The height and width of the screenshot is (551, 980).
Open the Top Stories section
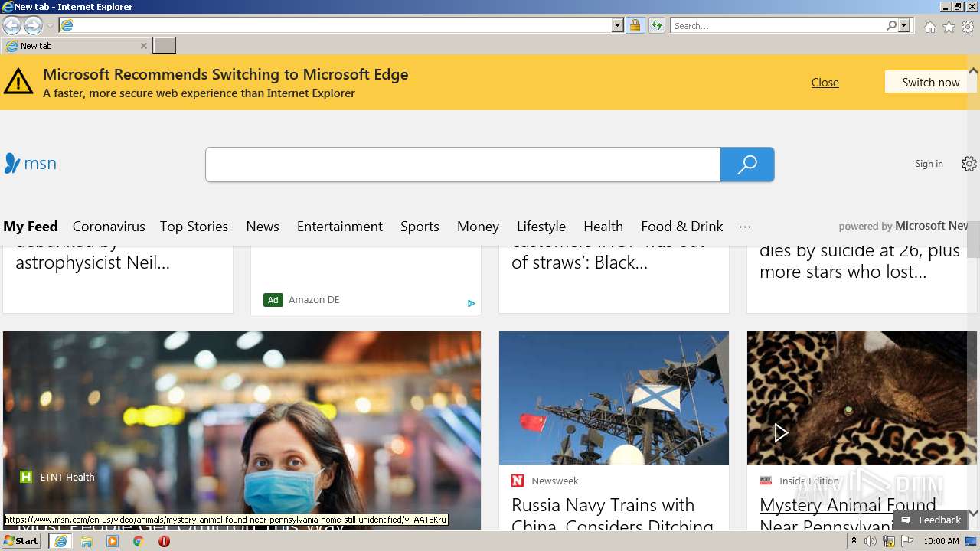tap(194, 227)
